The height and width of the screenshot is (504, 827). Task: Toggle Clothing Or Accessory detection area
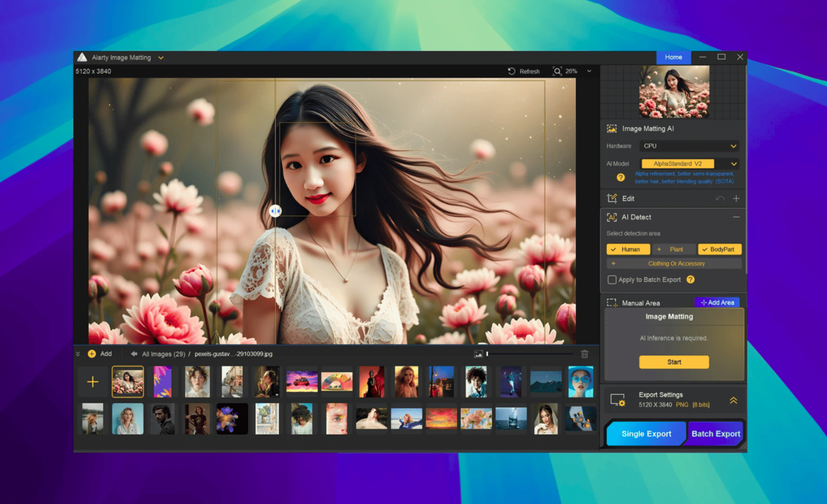pos(674,263)
